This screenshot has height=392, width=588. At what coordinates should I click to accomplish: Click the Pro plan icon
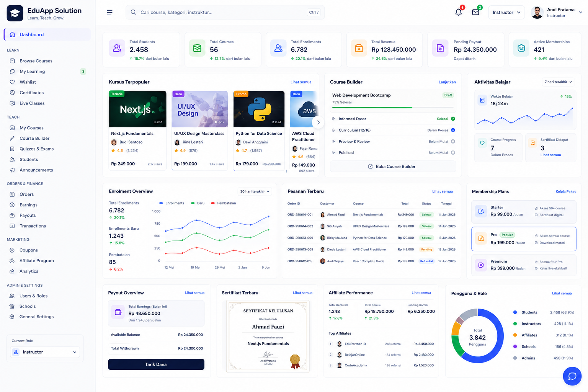coord(481,238)
